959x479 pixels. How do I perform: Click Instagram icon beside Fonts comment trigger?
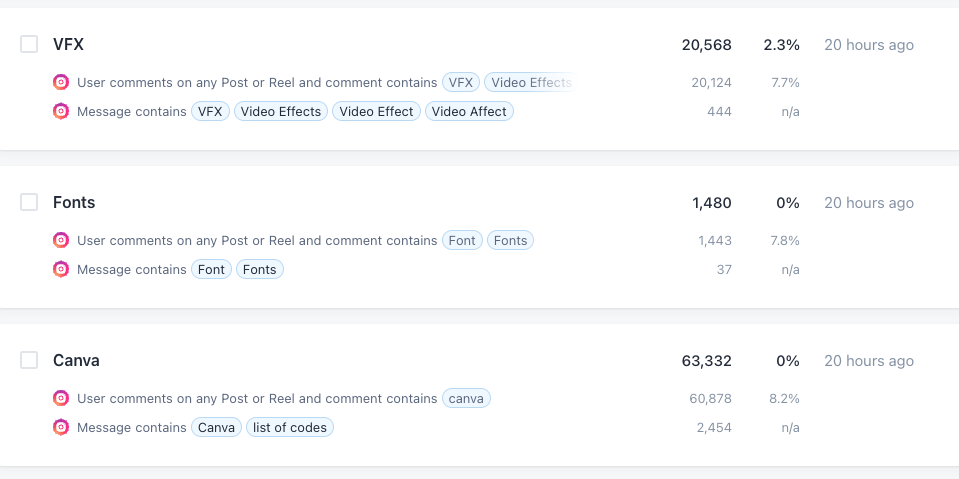pos(61,240)
